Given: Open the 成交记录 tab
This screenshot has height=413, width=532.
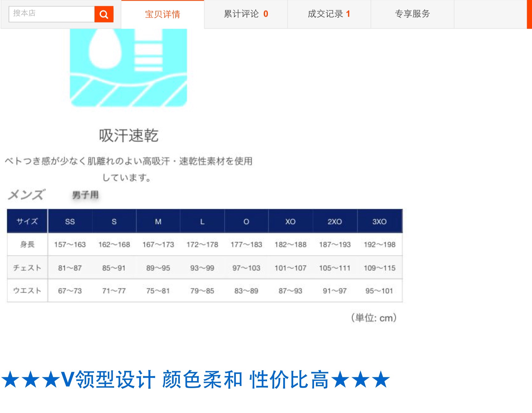Looking at the screenshot, I should (x=329, y=14).
